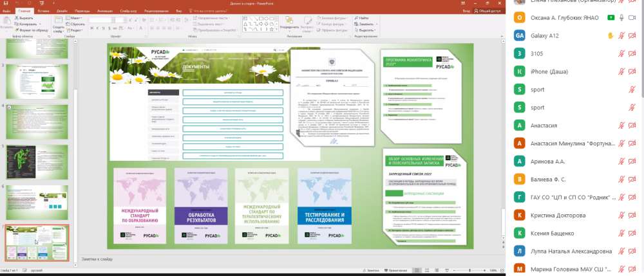Fit slide to current window
The width and height of the screenshot is (644, 276).
coord(501,271)
